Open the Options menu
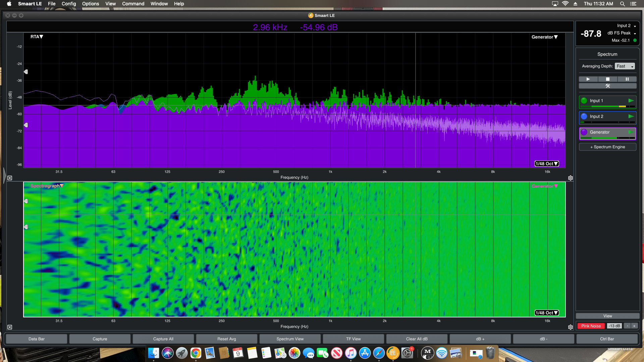This screenshot has height=362, width=644. pyautogui.click(x=91, y=4)
